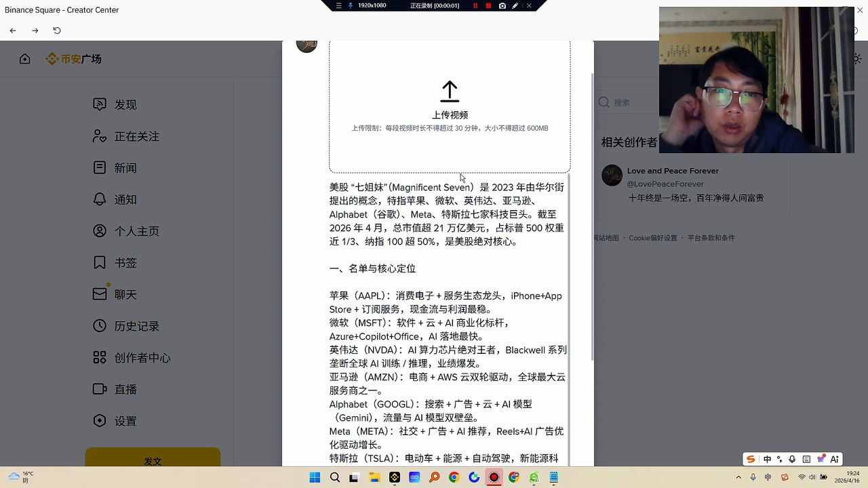This screenshot has height=488, width=868.
Task: Click the Sogou S icon on the IME bar
Action: [751, 459]
